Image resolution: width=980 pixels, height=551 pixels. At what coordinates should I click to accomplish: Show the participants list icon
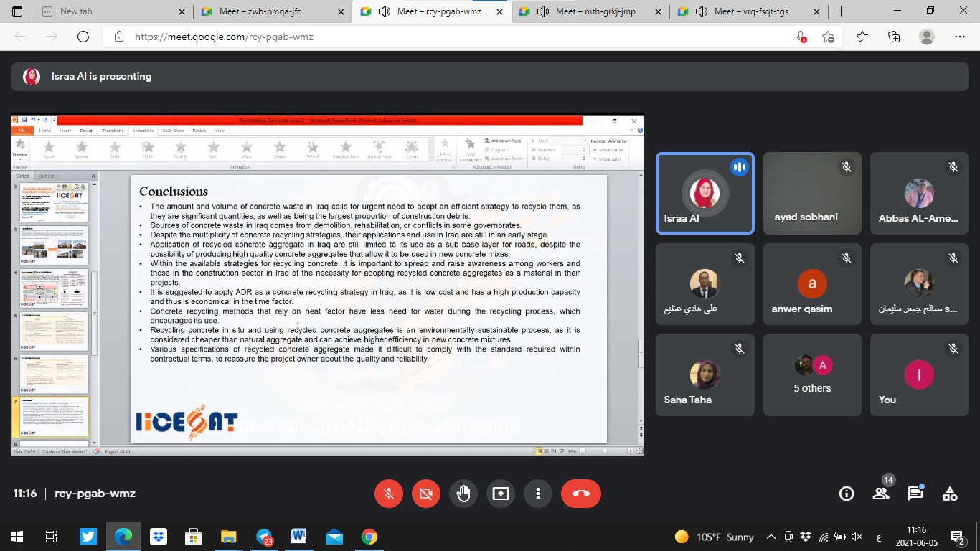[881, 494]
